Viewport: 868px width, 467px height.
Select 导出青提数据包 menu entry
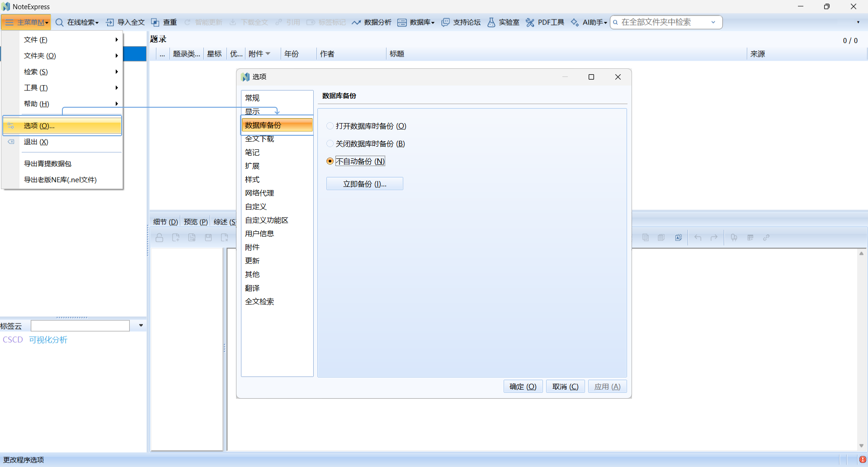(x=62, y=164)
